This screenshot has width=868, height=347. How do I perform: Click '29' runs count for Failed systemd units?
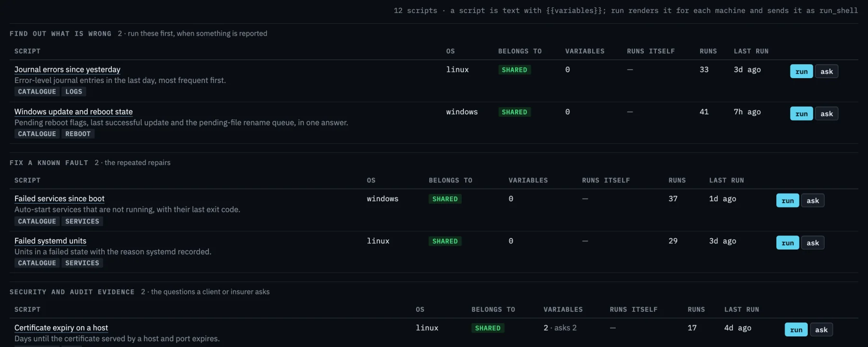673,241
